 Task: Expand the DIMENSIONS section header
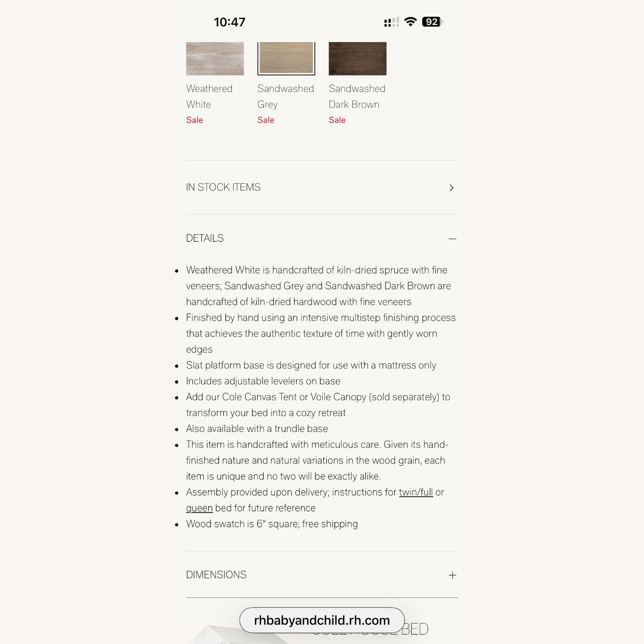pos(216,575)
